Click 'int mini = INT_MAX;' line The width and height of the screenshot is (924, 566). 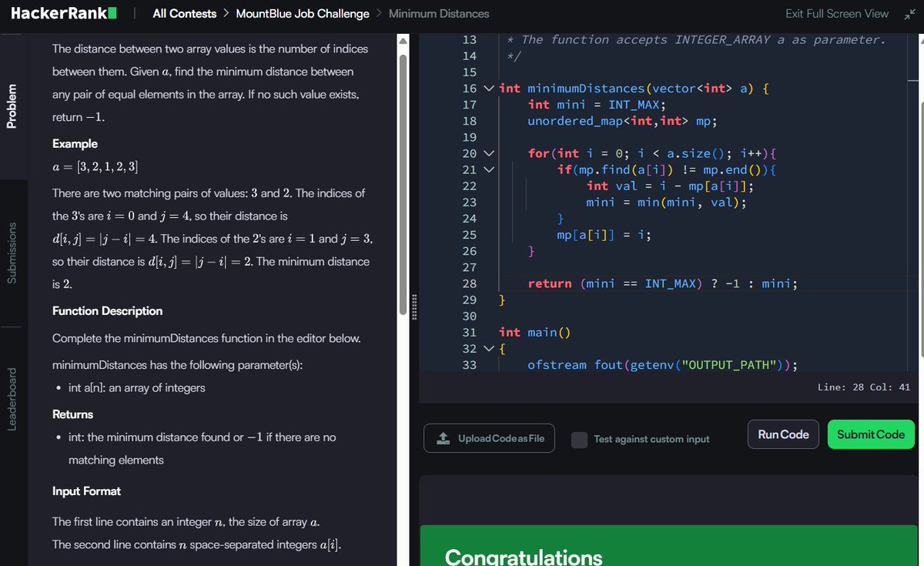pyautogui.click(x=596, y=105)
